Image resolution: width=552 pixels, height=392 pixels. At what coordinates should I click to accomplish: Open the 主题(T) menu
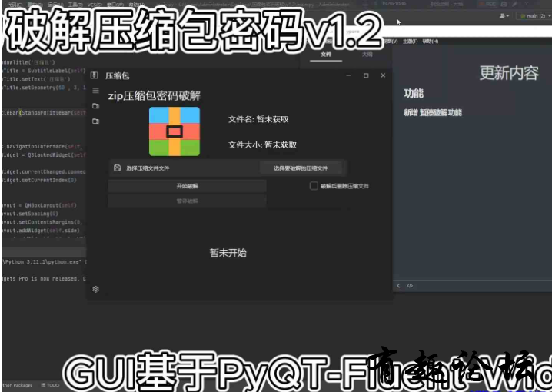(411, 41)
